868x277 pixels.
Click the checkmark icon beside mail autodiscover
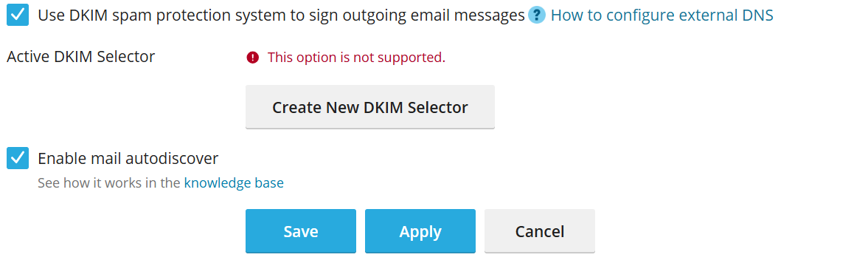[18, 158]
